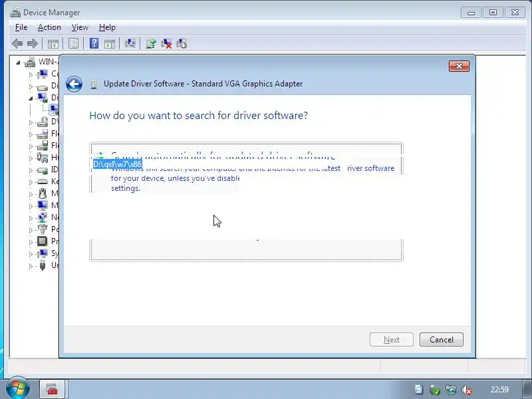Click the Show desktop strip beside the clock
The width and height of the screenshot is (532, 399).
(x=527, y=389)
